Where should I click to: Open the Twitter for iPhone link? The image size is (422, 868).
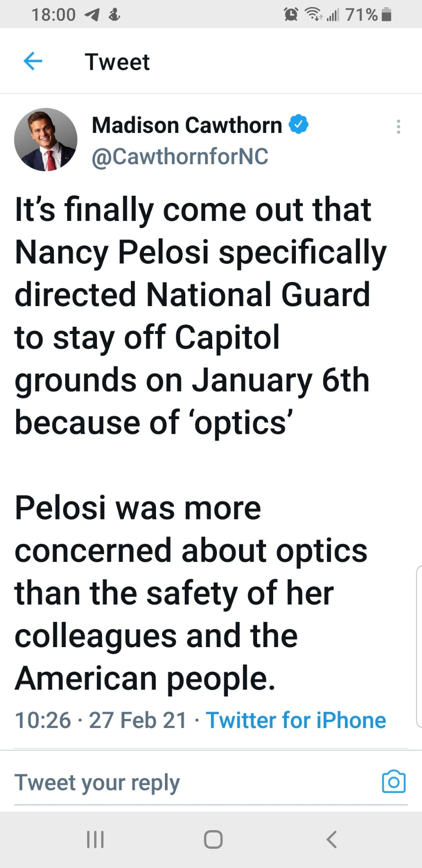point(296,720)
